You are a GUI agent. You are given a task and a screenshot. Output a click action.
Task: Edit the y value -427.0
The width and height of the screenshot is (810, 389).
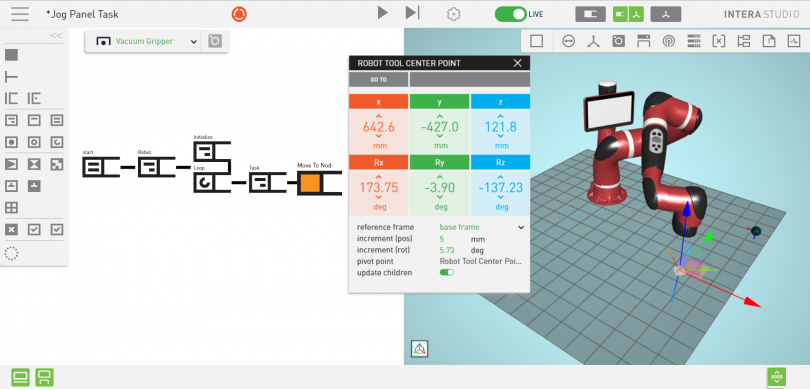(x=440, y=127)
